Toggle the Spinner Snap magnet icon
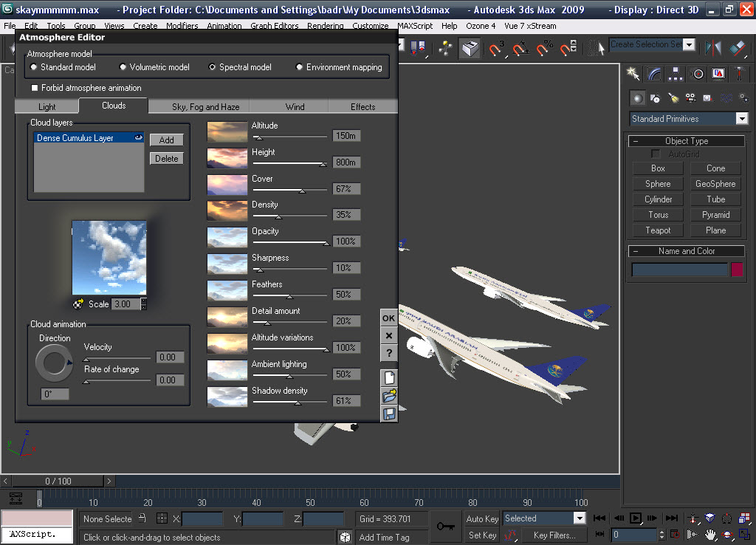This screenshot has width=756, height=545. tap(568, 49)
